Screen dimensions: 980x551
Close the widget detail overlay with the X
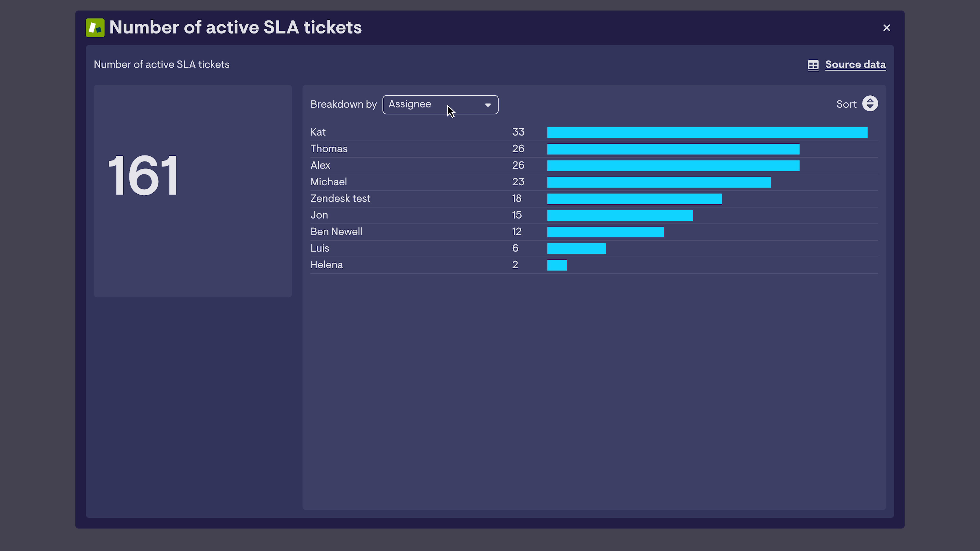pyautogui.click(x=887, y=27)
